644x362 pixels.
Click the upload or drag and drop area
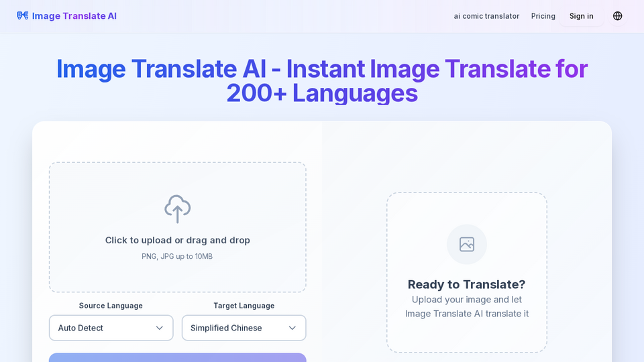point(177,227)
